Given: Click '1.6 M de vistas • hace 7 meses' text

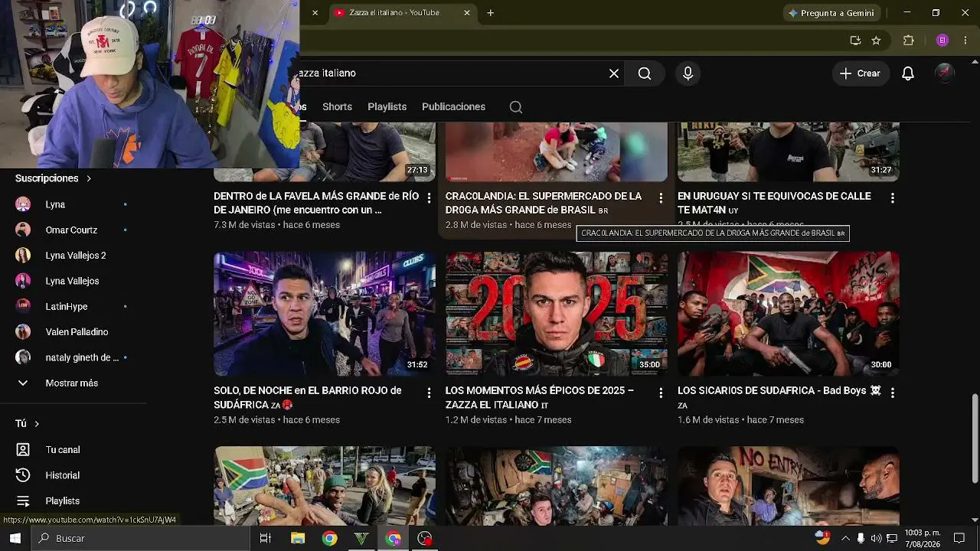Looking at the screenshot, I should (x=740, y=420).
